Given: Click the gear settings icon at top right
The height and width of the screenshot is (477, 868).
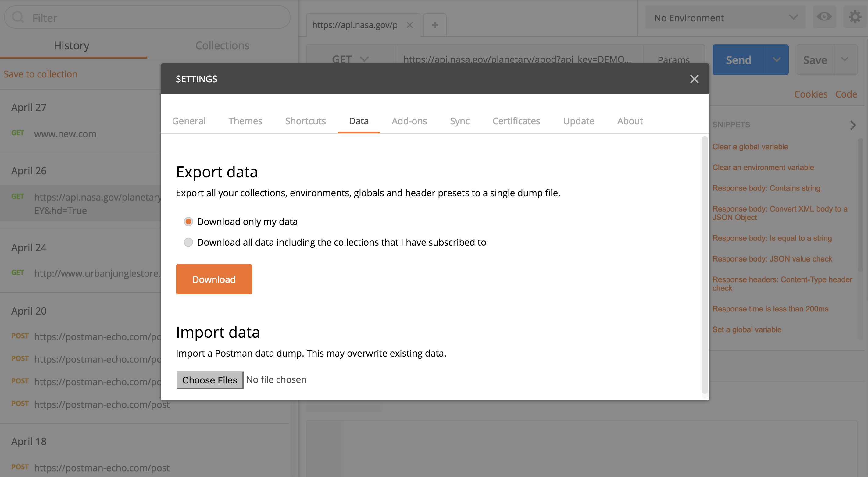Looking at the screenshot, I should click(x=855, y=17).
